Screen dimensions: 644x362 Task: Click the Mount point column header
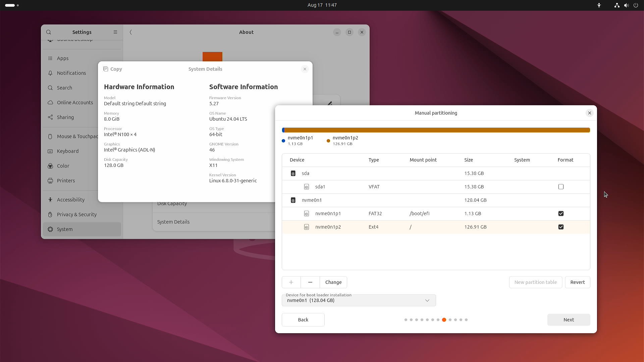[x=423, y=160]
